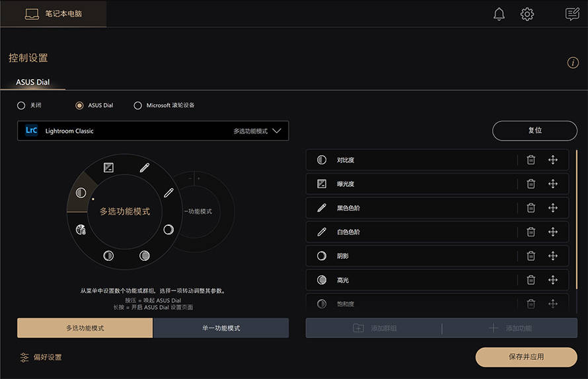Click the feedback note icon top right

point(572,14)
